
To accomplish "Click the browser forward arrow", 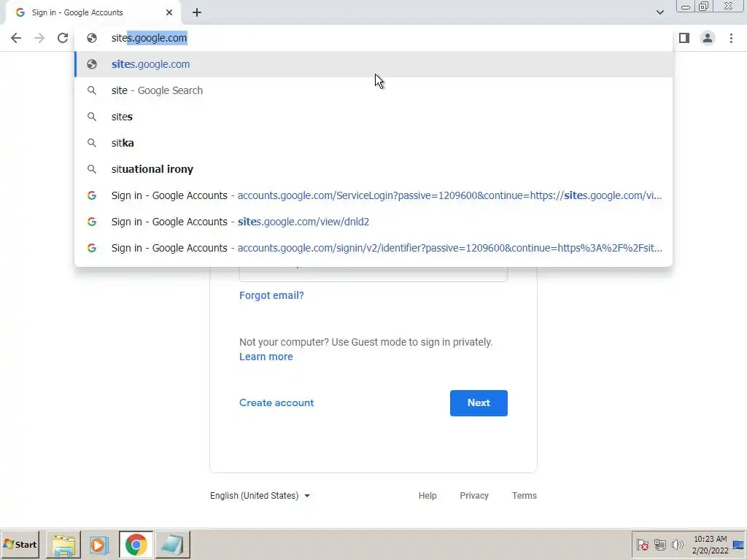I will 39,38.
